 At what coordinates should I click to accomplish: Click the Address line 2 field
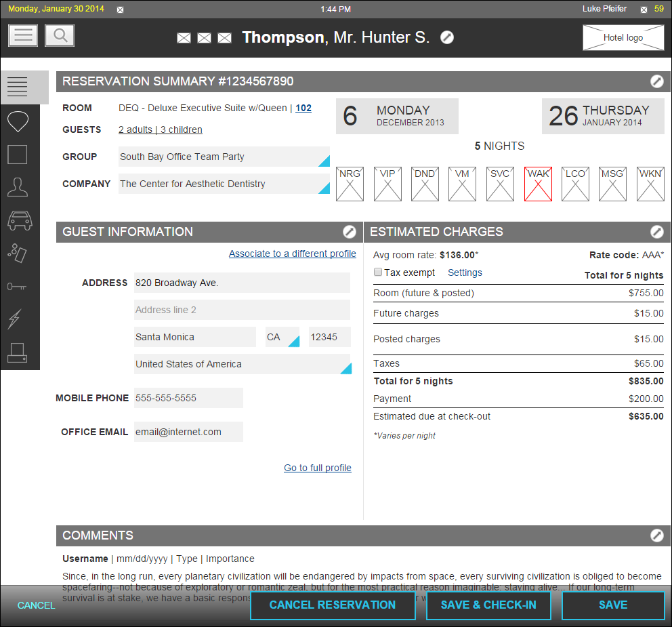pos(242,310)
